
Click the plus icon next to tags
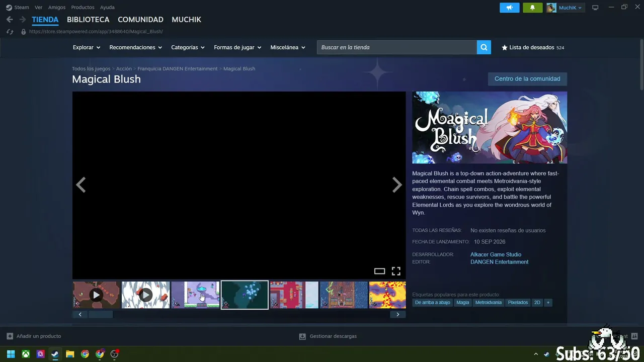click(548, 303)
